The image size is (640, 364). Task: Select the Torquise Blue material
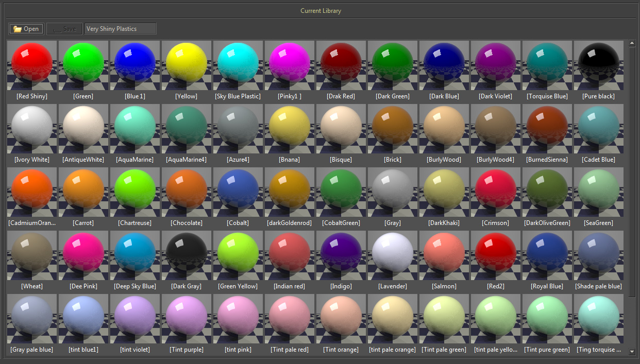[x=547, y=65]
